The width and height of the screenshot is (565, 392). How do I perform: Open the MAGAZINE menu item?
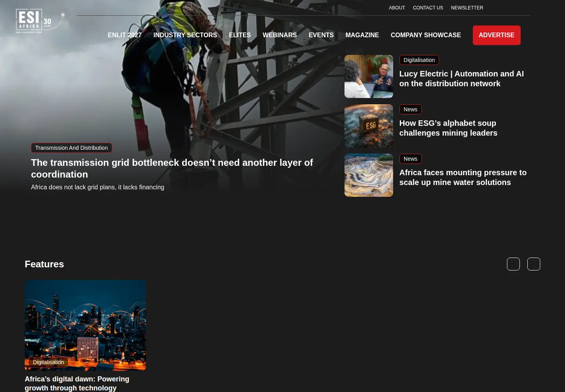tap(362, 35)
